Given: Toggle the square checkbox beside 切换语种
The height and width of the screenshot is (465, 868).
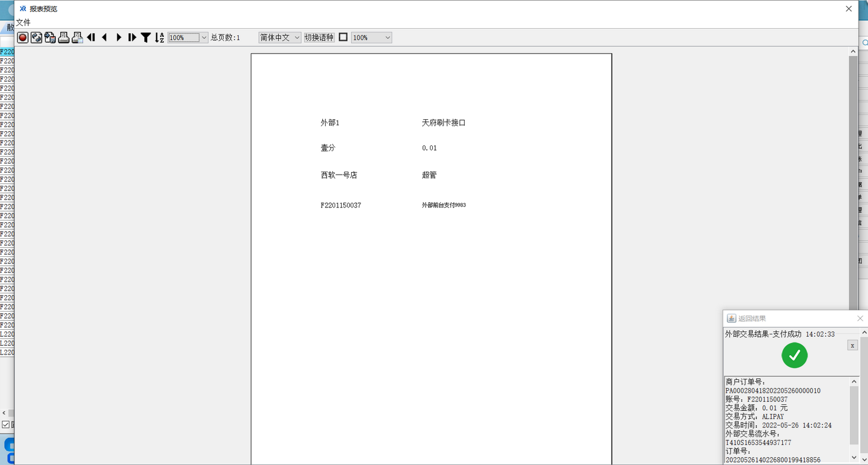Looking at the screenshot, I should click(x=343, y=37).
